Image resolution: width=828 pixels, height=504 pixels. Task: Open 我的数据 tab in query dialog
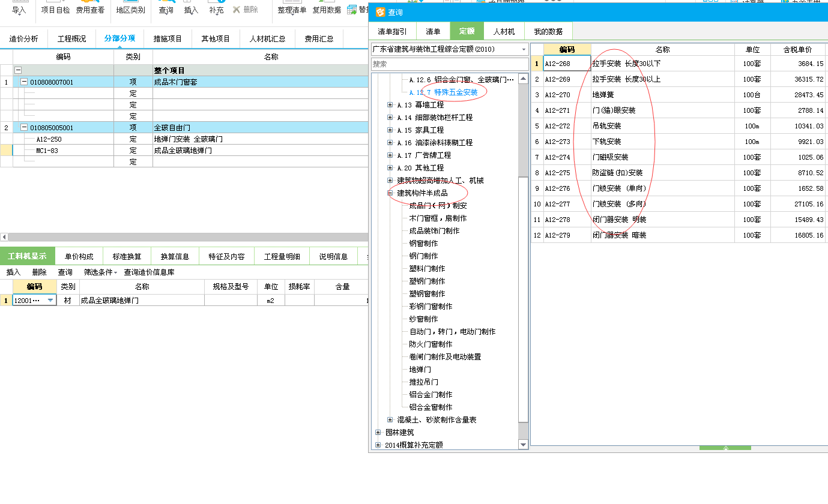point(548,31)
